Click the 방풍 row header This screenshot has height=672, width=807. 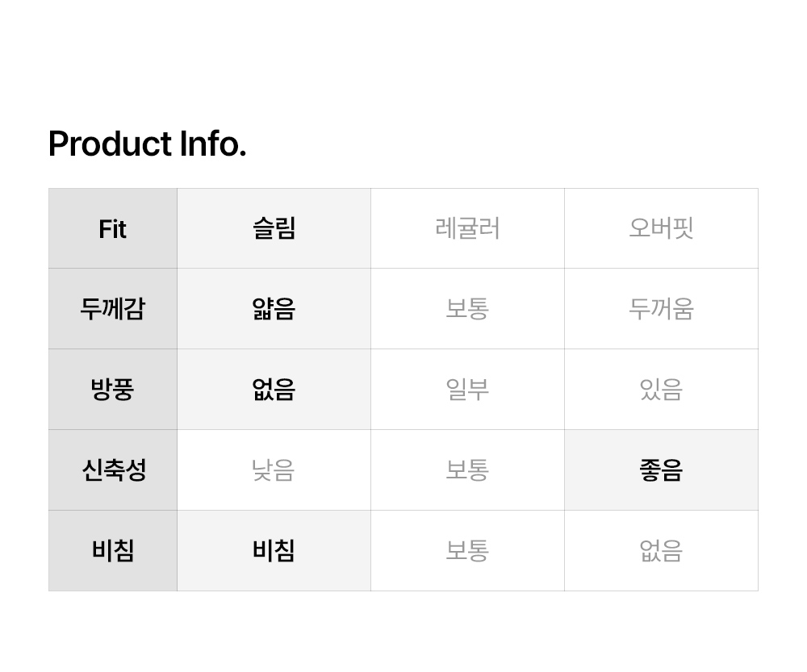pyautogui.click(x=113, y=390)
